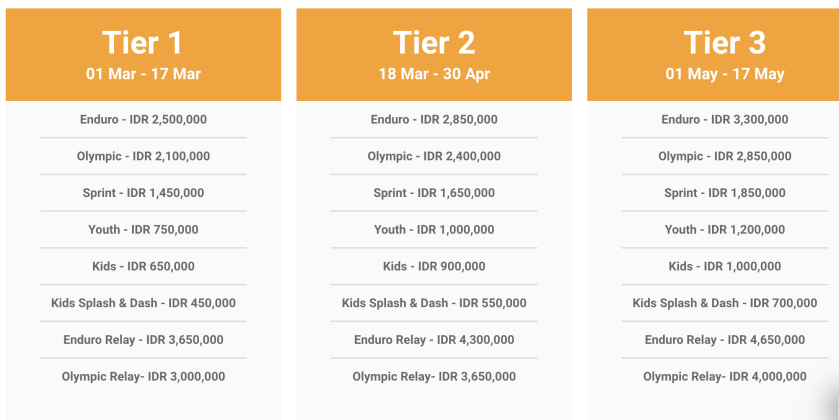The image size is (839, 420).
Task: Select Tier 1 Youth IDR 750,000 entry
Action: click(x=143, y=230)
